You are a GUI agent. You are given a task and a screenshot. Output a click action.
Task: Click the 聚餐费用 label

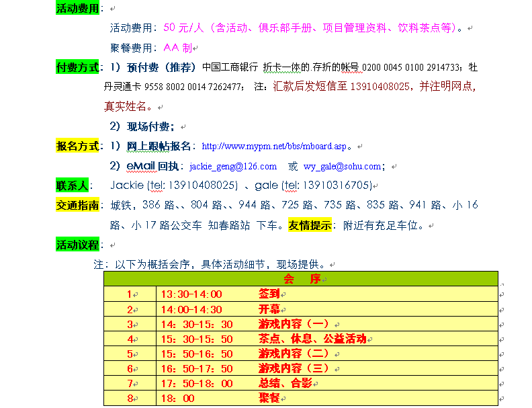131,48
